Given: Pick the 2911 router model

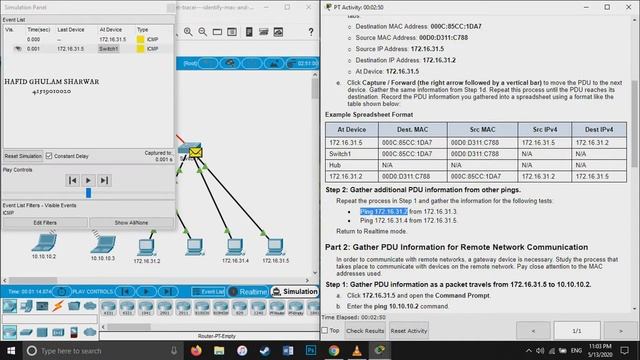Looking at the screenshot, I should click(x=183, y=308).
